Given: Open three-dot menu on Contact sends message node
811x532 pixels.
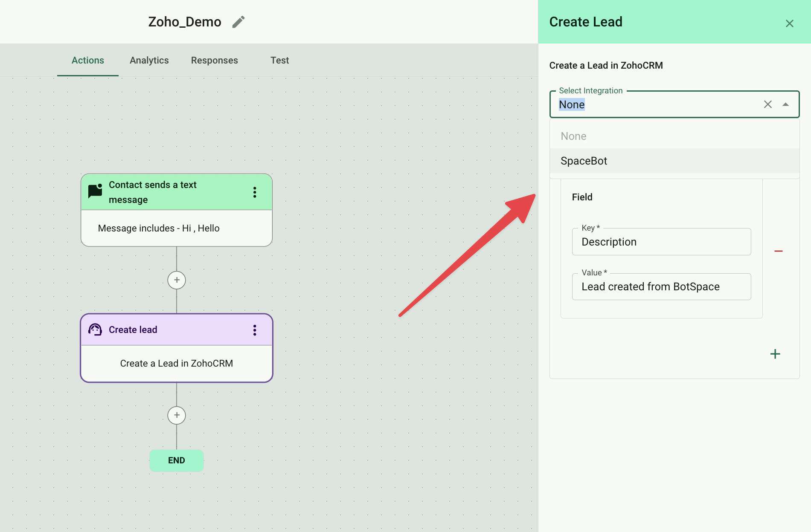Looking at the screenshot, I should tap(255, 192).
